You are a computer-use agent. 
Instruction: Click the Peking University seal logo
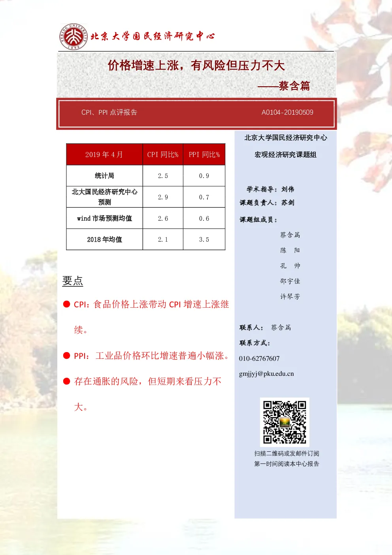tap(73, 36)
